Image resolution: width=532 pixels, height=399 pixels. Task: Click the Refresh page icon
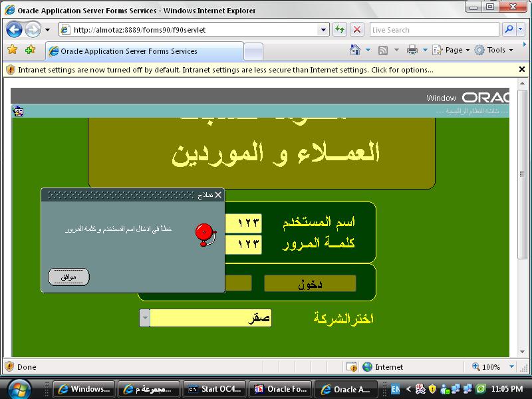pyautogui.click(x=340, y=30)
